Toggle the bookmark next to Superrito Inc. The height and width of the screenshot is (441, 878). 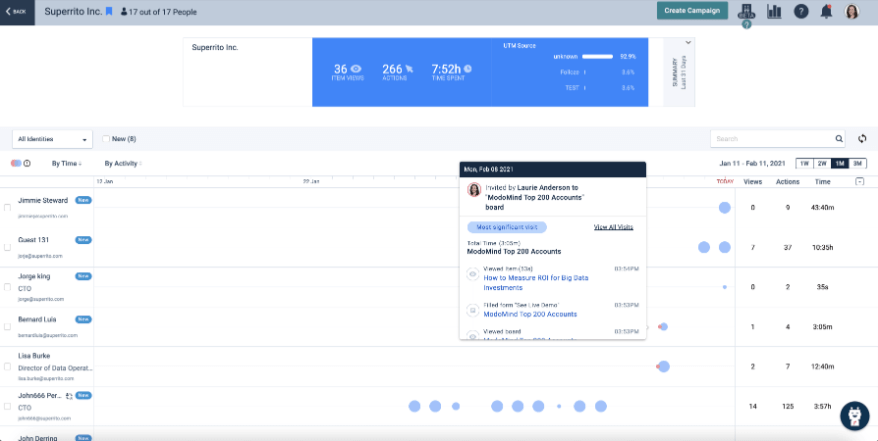[x=109, y=11]
